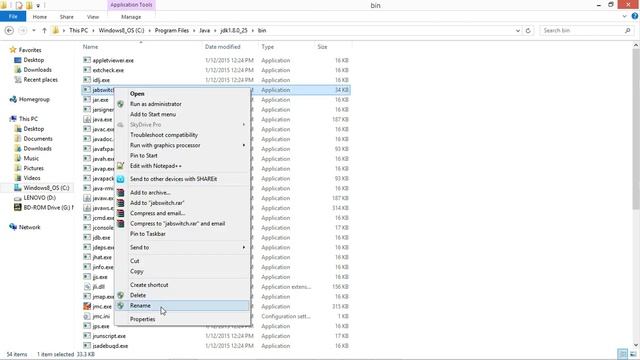Select Open in context menu

click(182, 93)
